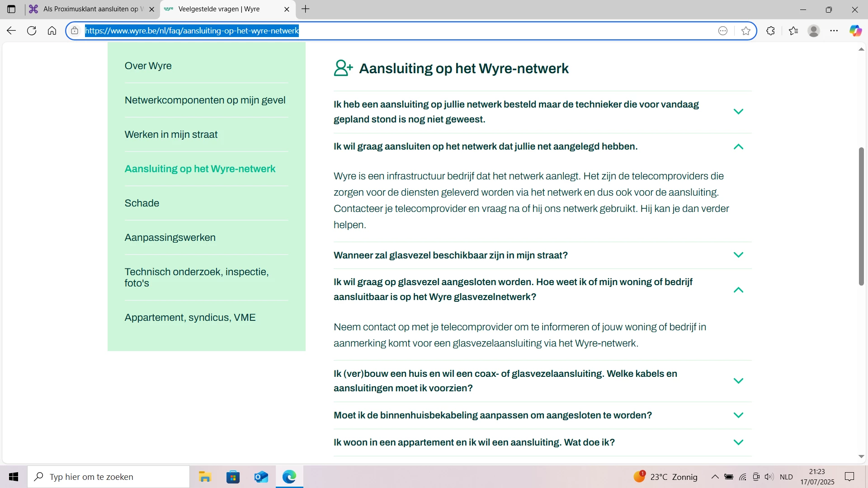The height and width of the screenshot is (488, 868).
Task: Collapse question about aansluitbaar op Wyre glasvezelnetwerk
Action: coord(738,290)
